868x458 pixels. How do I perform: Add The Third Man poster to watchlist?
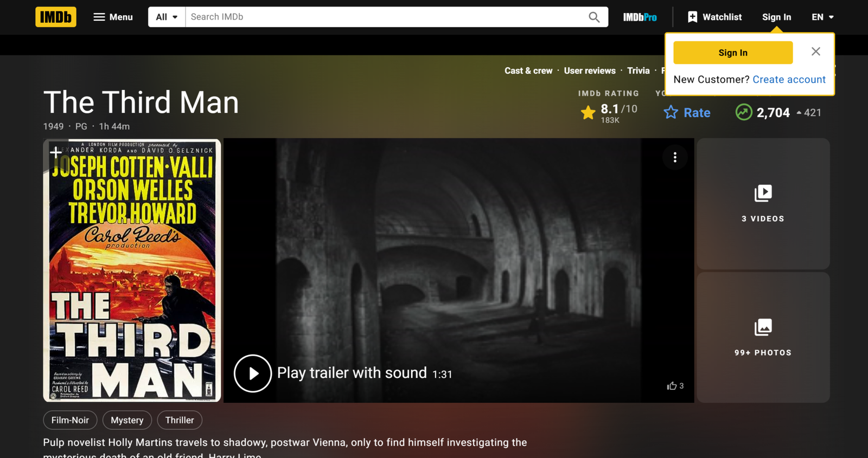click(55, 152)
